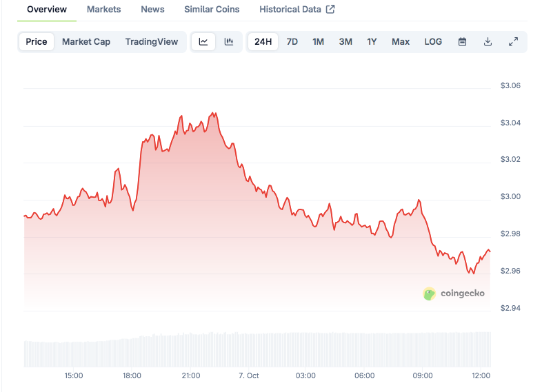Expand chart to fullscreen
542x392 pixels.
[x=513, y=41]
